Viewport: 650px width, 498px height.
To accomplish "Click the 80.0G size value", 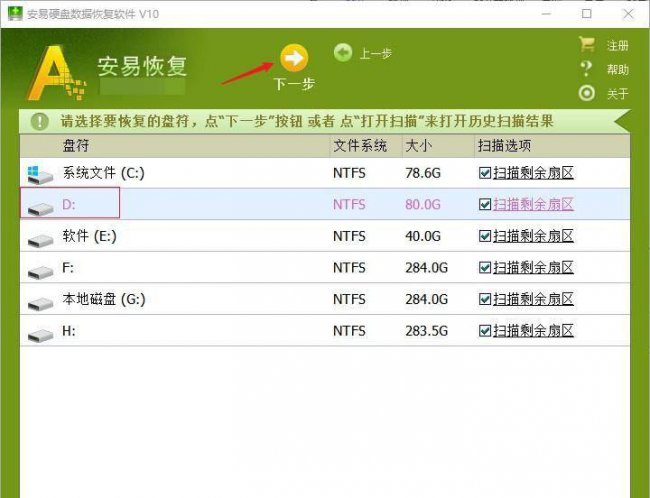I will (423, 204).
